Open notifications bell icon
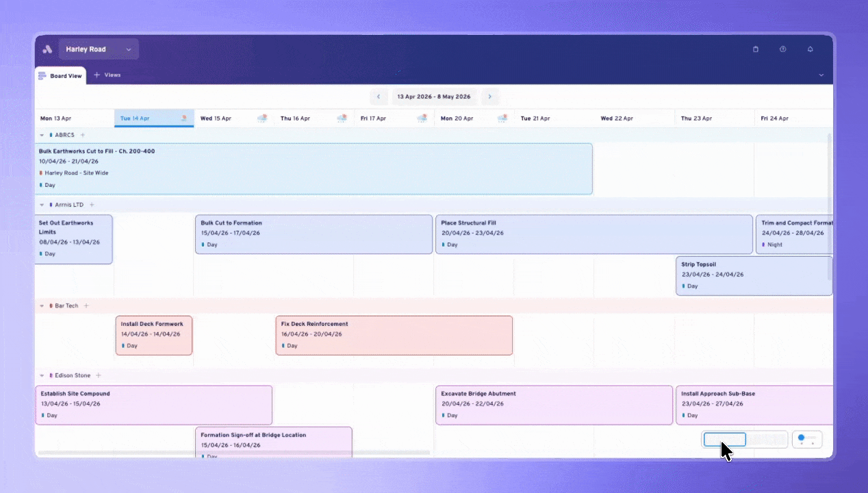Viewport: 868px width, 493px height. pyautogui.click(x=810, y=49)
